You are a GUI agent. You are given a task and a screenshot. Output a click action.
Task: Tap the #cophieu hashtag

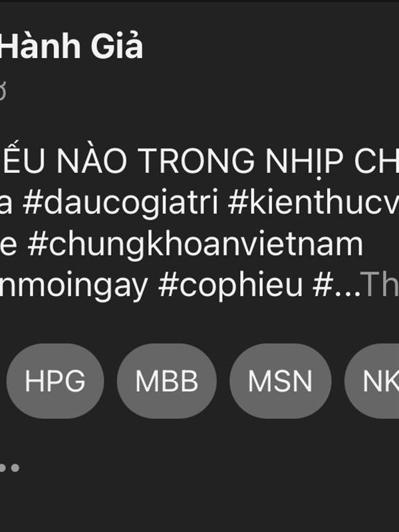(230, 287)
